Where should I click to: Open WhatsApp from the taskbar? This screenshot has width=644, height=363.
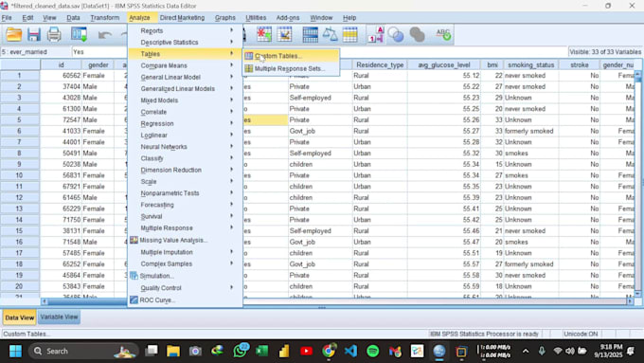click(x=240, y=351)
